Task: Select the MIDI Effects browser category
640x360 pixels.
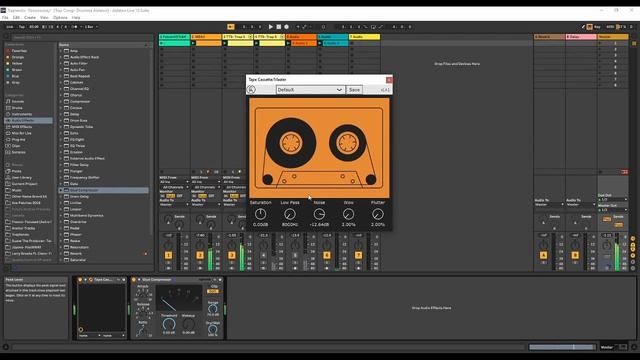Action: pos(22,127)
